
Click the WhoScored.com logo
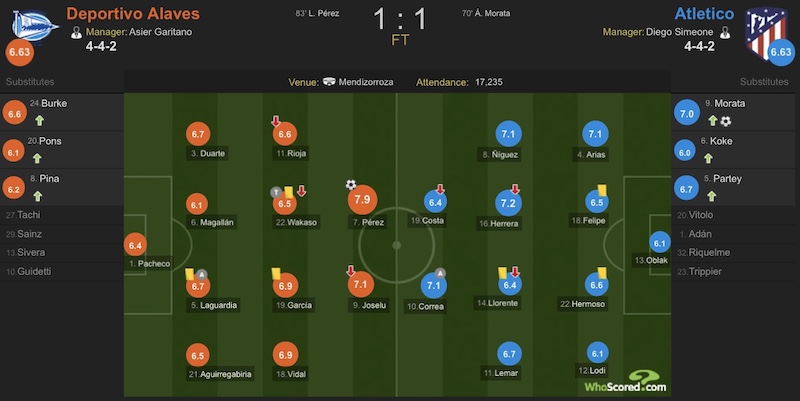point(626,383)
